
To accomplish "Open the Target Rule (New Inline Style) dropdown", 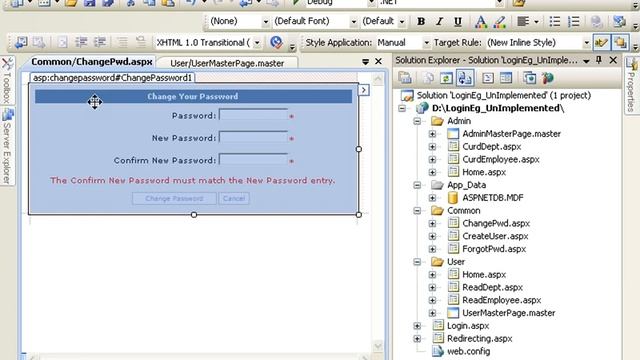I will pyautogui.click(x=586, y=42).
